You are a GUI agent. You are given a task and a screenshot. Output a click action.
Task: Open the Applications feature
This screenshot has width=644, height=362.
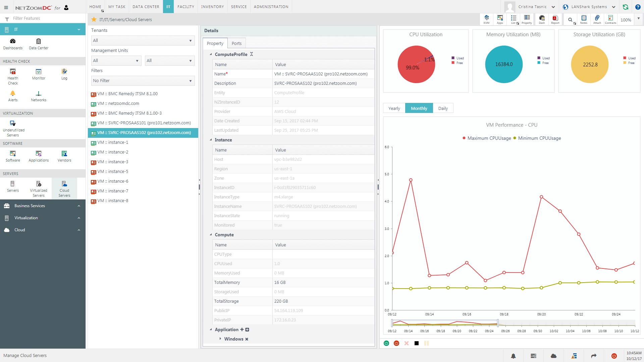click(x=39, y=156)
